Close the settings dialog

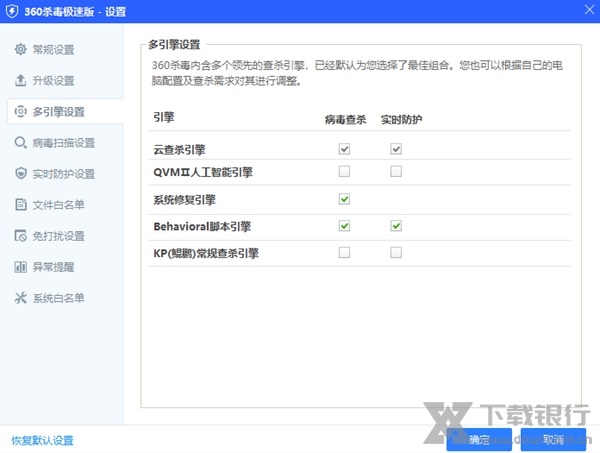click(589, 10)
